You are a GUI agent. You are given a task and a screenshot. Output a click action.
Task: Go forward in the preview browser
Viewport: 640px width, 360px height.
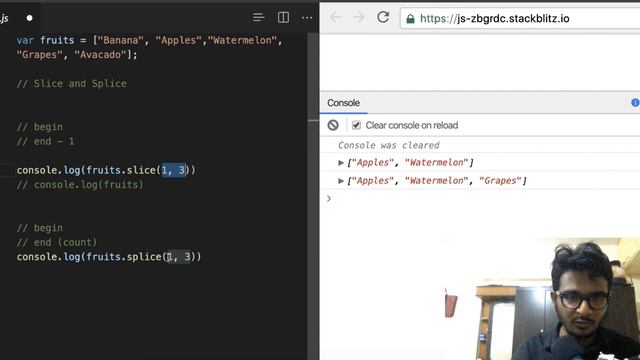[x=359, y=18]
